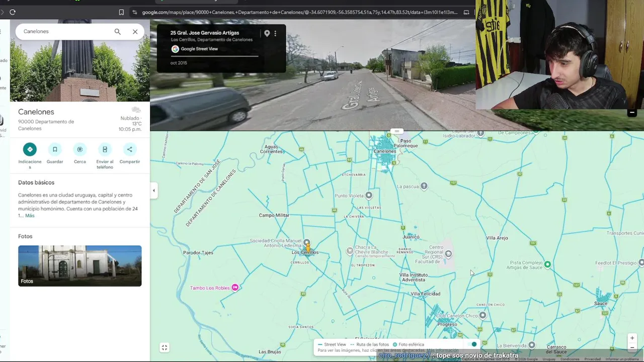Click the Juanicó map label

pos(411,237)
